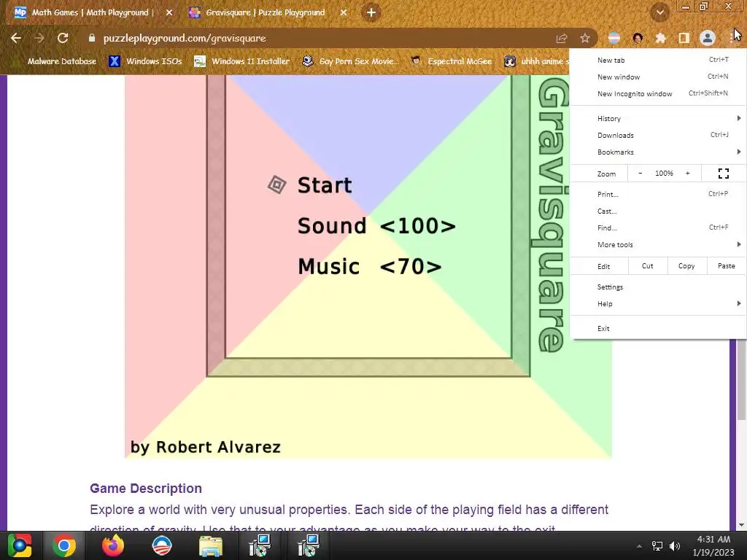Viewport: 747px width, 560px height.
Task: Click Chrome icon in the taskbar
Action: pos(64,545)
